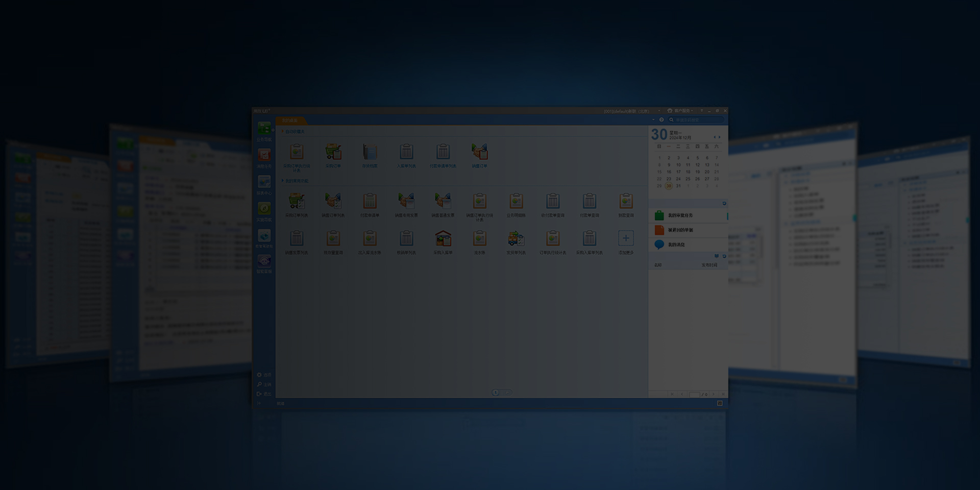Viewport: 980px width, 490px height.
Task: Click 退出 at the sidebar bottom
Action: pos(264,394)
